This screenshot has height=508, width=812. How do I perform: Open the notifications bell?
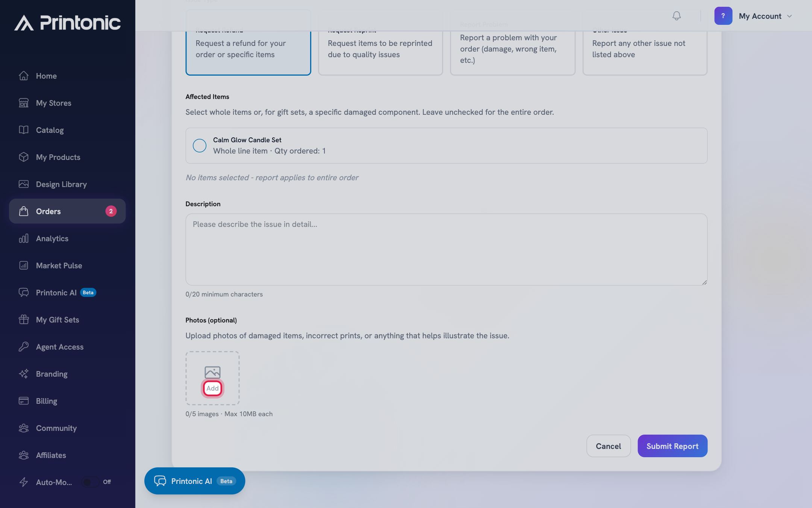coord(676,16)
